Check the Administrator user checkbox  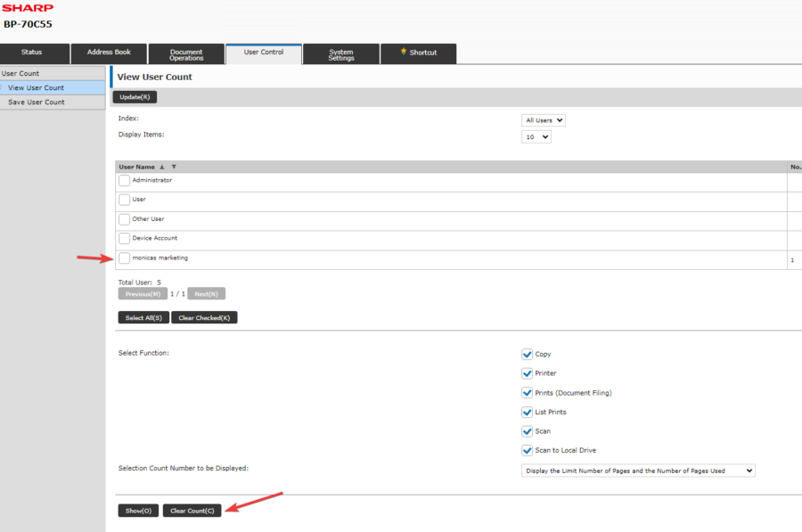coord(124,180)
